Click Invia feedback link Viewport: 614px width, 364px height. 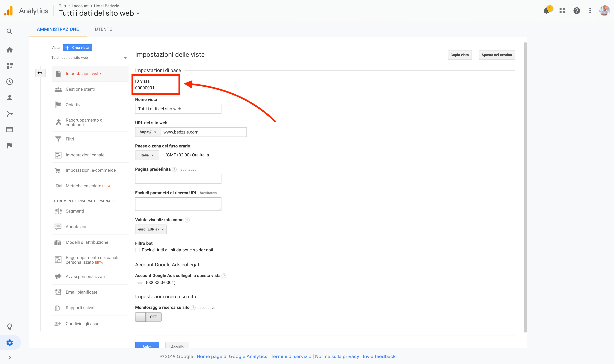tap(379, 356)
